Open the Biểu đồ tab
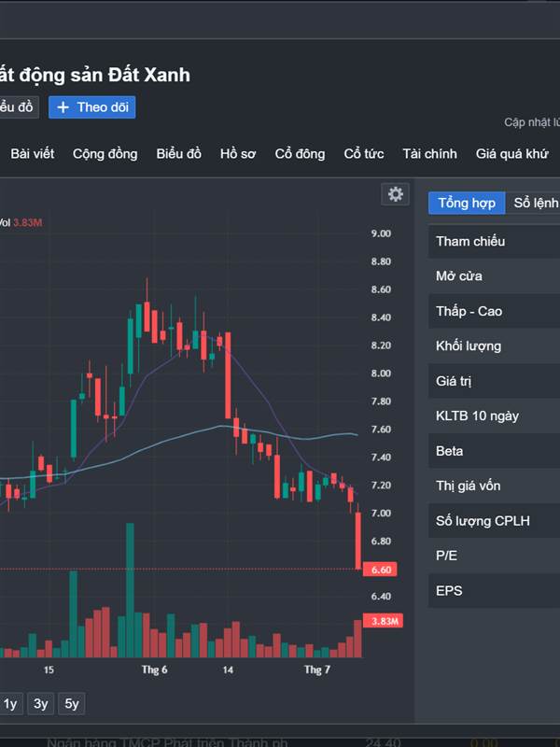 (179, 154)
